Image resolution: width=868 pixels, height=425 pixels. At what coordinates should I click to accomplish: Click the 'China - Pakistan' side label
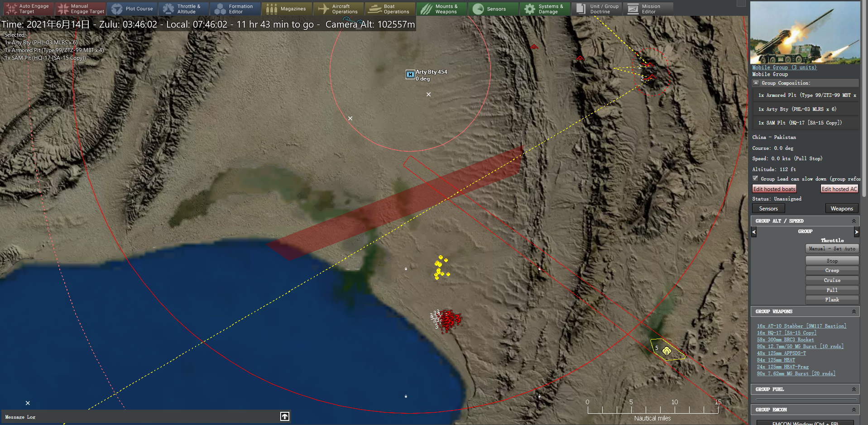pos(774,137)
